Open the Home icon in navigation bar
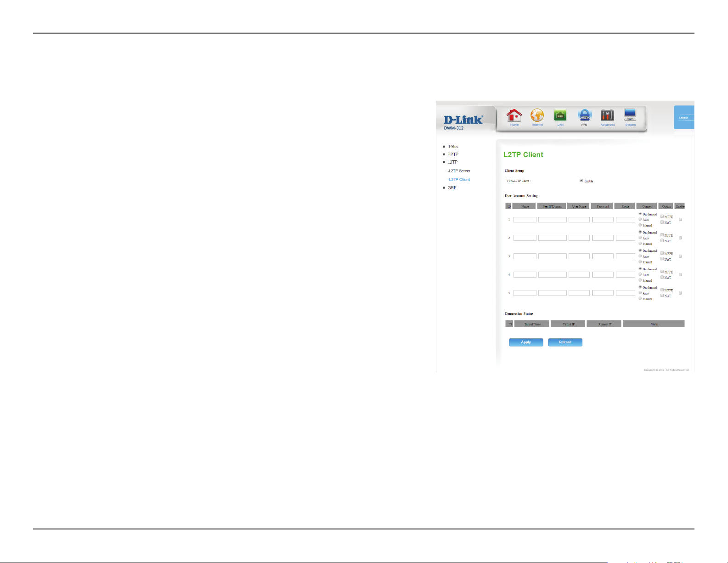The image size is (728, 563). tap(514, 116)
